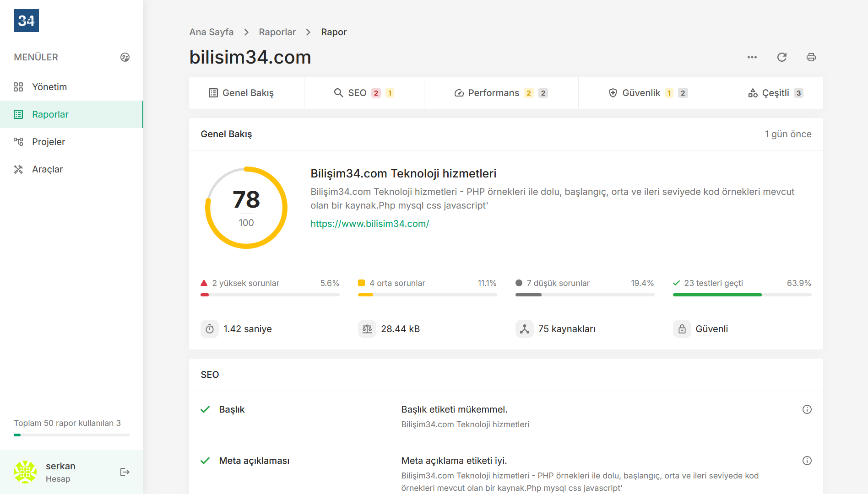Open info icon for Başlık row

click(807, 409)
